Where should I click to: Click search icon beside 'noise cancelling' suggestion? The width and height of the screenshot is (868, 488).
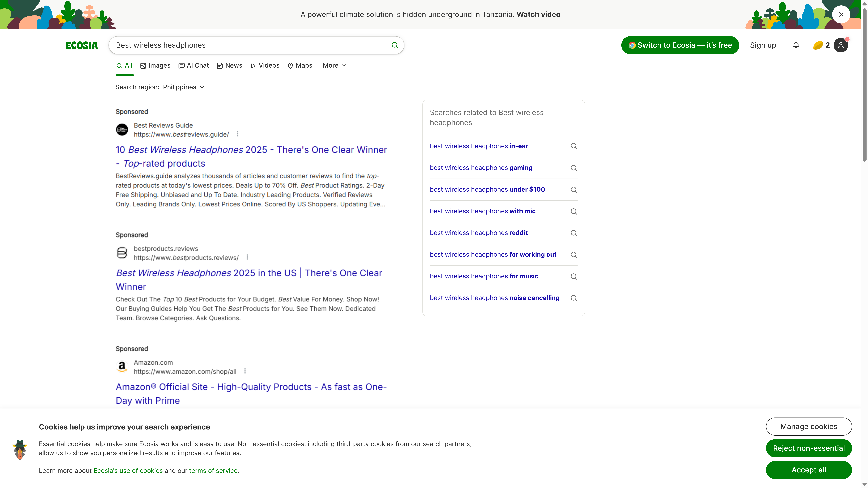tap(573, 298)
